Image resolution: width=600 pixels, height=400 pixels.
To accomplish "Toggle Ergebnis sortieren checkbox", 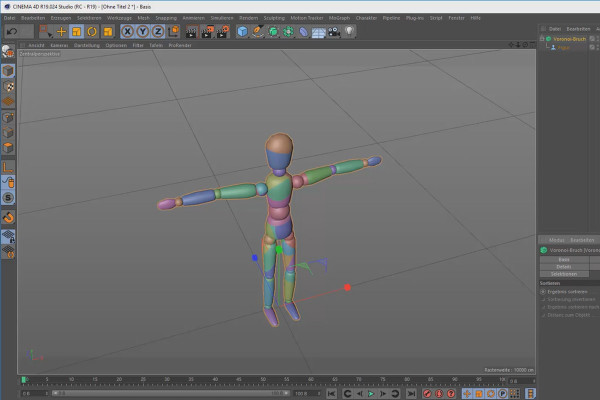I will click(543, 292).
